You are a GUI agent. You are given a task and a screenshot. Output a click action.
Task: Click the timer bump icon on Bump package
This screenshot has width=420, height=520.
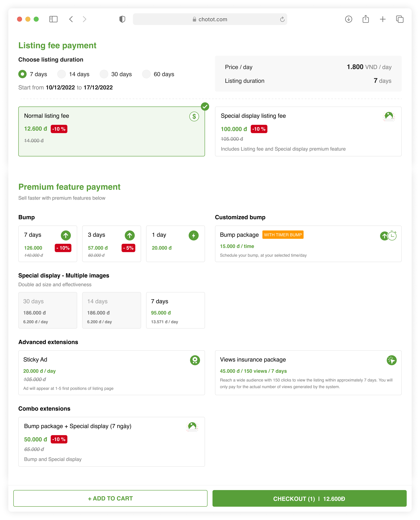[388, 235]
